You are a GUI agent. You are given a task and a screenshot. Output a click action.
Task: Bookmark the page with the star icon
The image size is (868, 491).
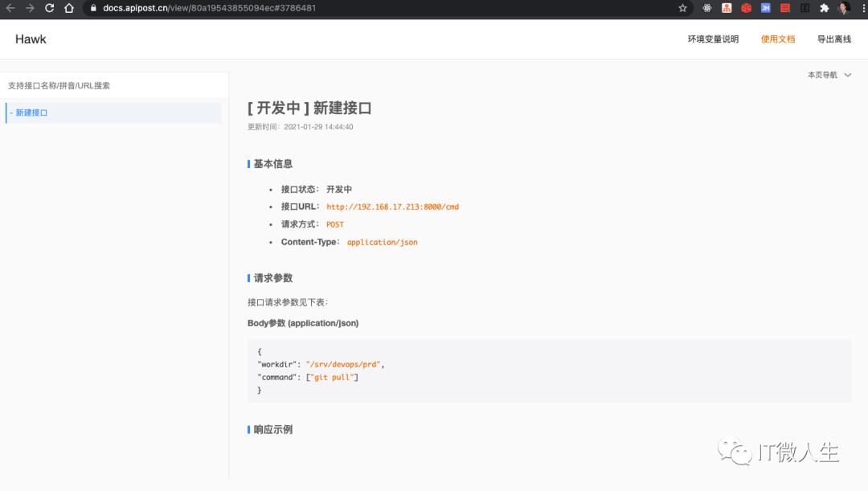click(682, 8)
